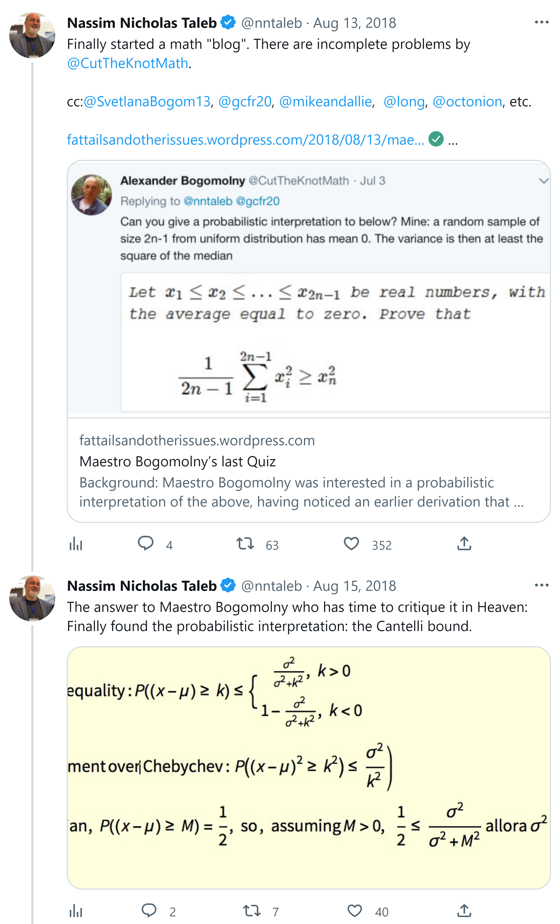Open more options for the Aug 13 tweet
The width and height of the screenshot is (560, 924).
tap(541, 23)
